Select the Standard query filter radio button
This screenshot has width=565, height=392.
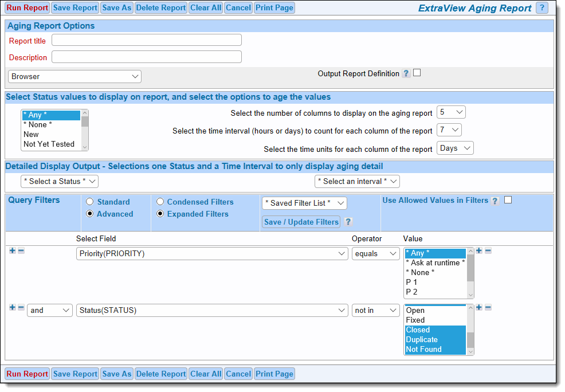tap(90, 202)
